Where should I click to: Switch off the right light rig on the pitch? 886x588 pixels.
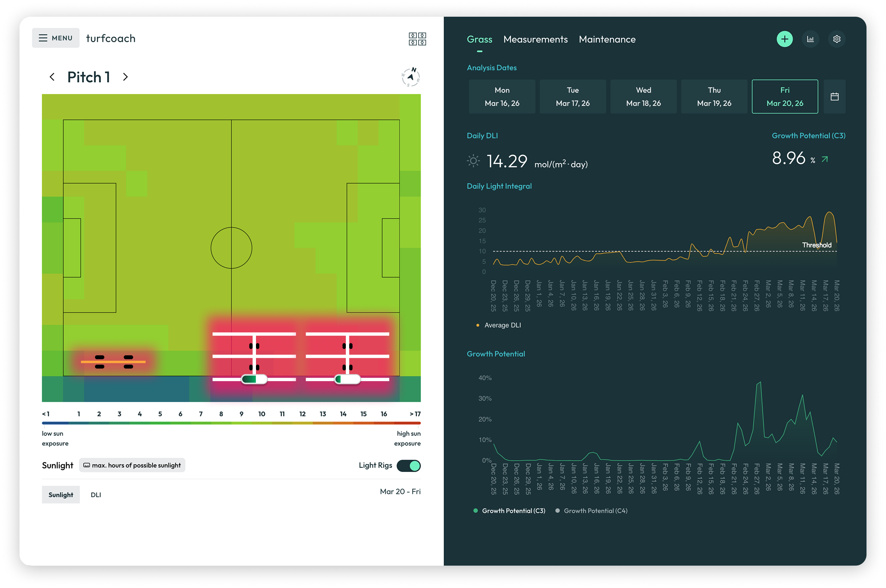click(347, 379)
